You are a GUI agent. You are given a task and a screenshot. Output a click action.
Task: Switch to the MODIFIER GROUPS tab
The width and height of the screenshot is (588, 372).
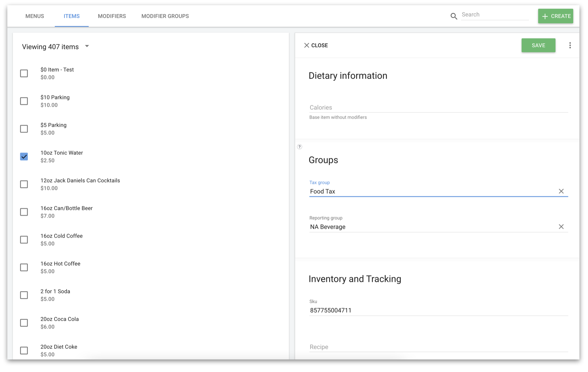(165, 16)
